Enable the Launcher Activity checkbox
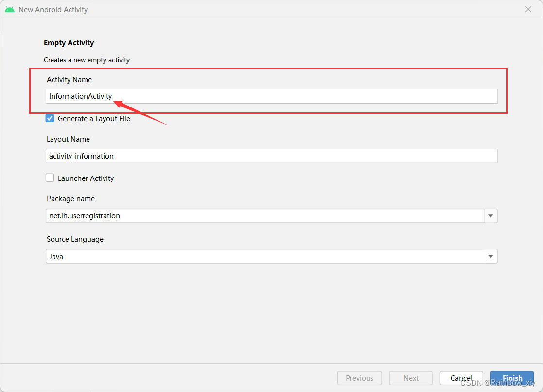The image size is (543, 392). [x=50, y=178]
